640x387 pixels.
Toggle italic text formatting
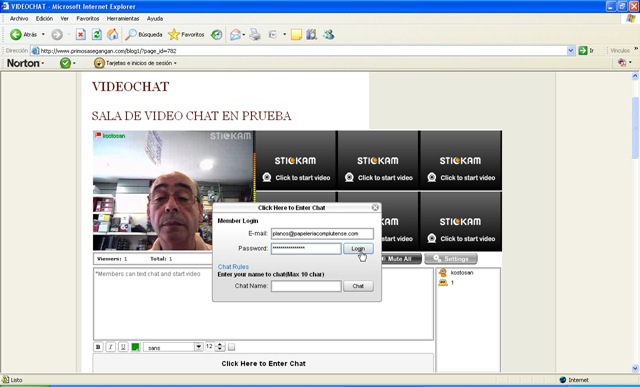(x=111, y=347)
